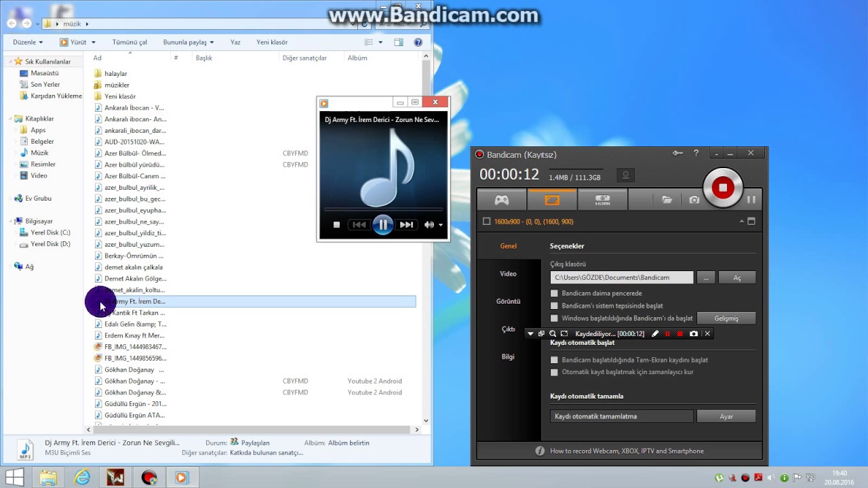The height and width of the screenshot is (488, 868).
Task: Mute the Media Player speaker icon
Action: click(429, 224)
